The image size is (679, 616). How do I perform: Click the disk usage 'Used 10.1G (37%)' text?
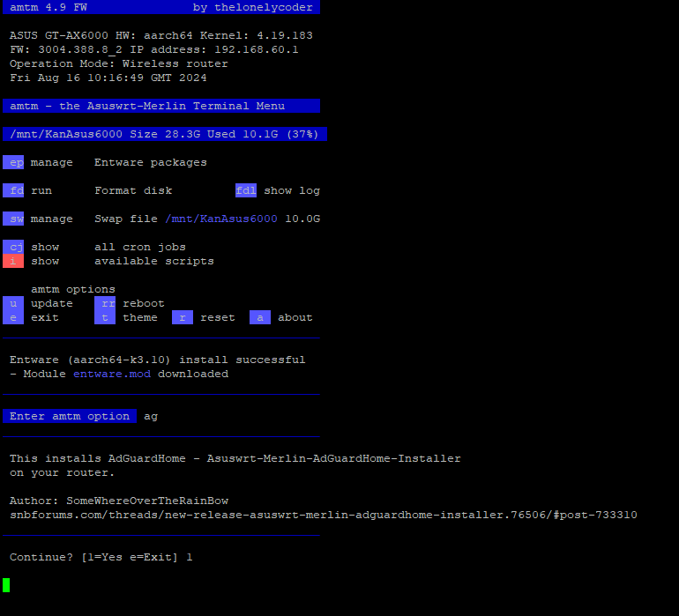(263, 134)
